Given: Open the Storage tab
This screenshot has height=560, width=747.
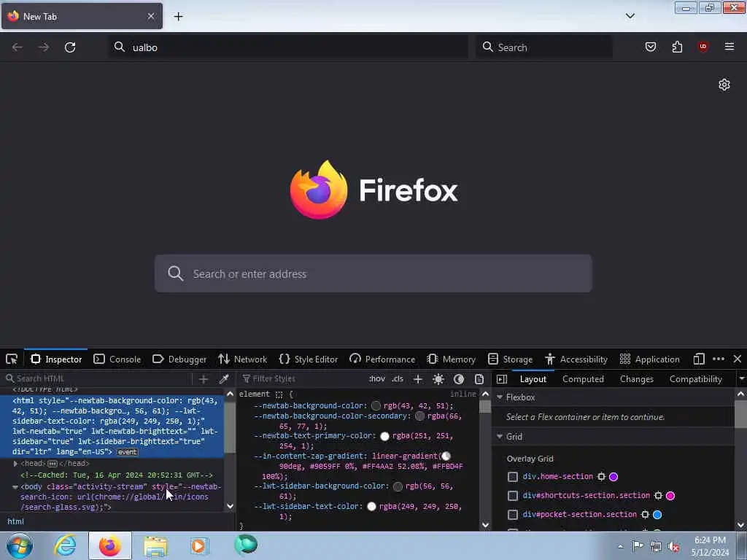Looking at the screenshot, I should 510,359.
